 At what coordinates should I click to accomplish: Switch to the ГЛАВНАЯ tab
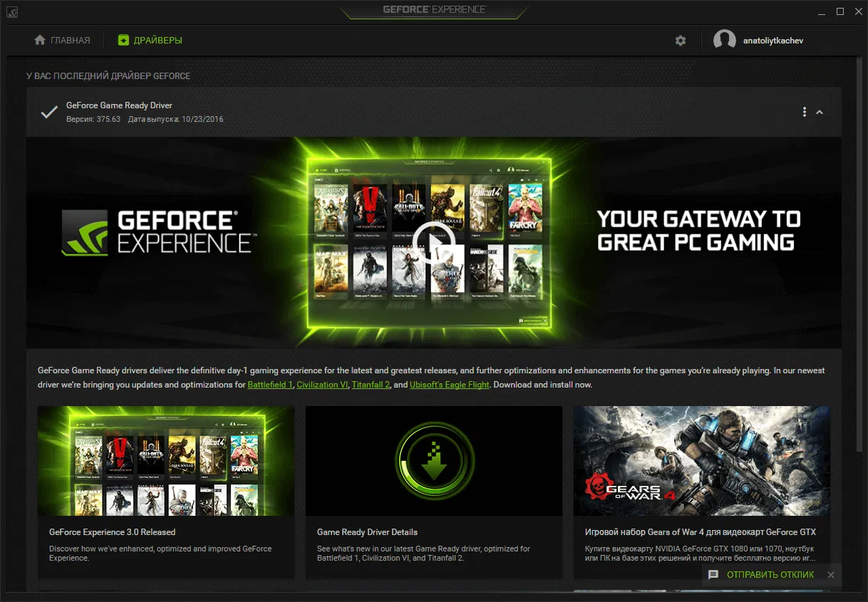tap(62, 40)
